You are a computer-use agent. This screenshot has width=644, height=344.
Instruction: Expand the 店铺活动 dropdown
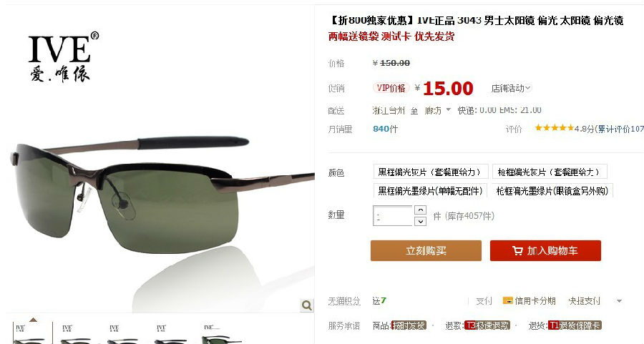[x=512, y=88]
